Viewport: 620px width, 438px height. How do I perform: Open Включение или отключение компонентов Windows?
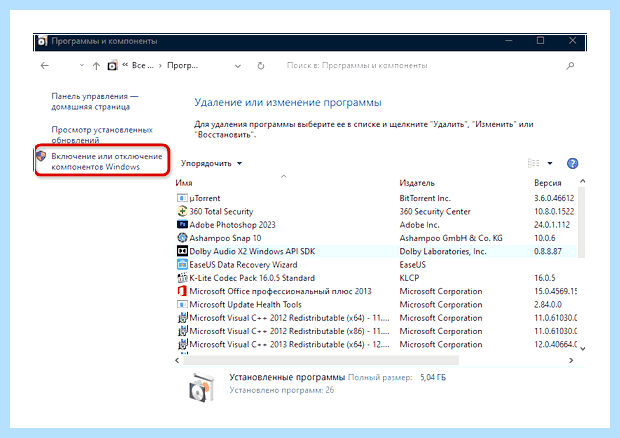coord(107,161)
